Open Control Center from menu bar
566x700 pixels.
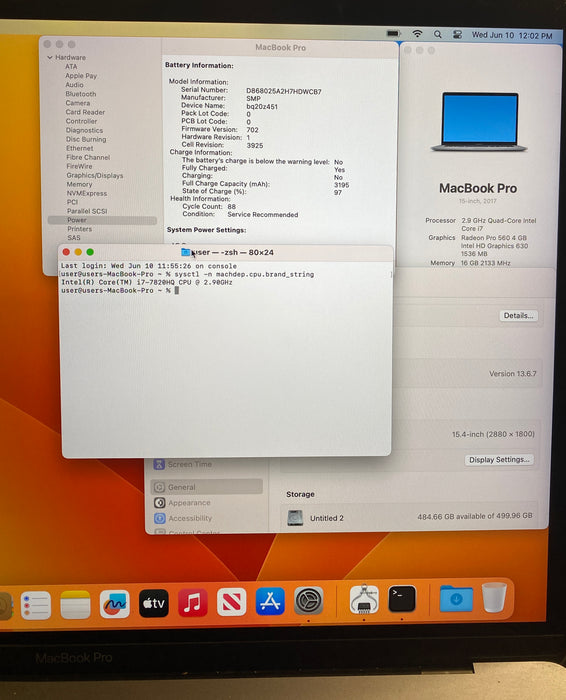click(x=457, y=34)
